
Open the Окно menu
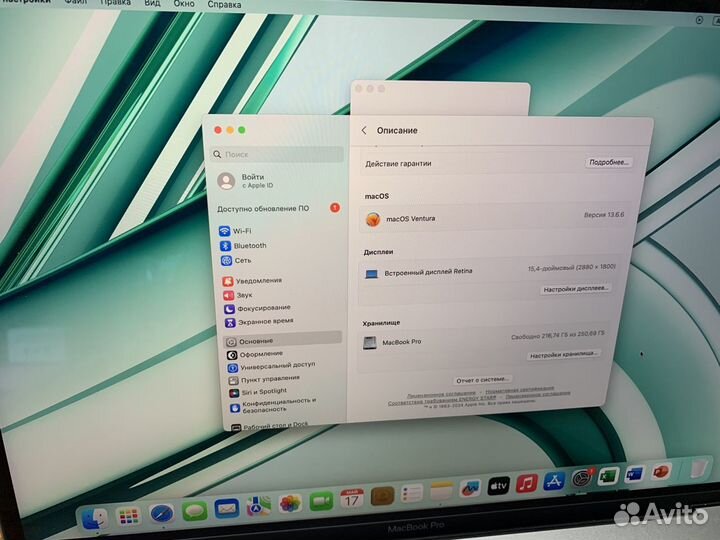[184, 4]
